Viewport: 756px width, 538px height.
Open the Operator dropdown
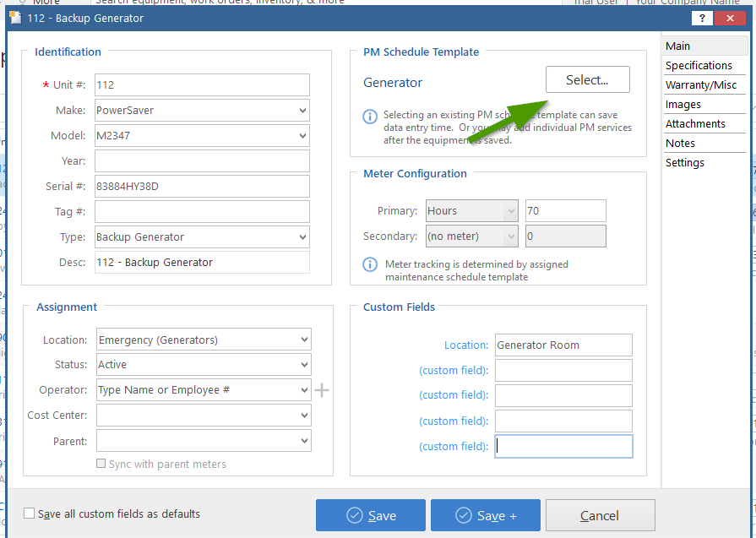pyautogui.click(x=304, y=390)
